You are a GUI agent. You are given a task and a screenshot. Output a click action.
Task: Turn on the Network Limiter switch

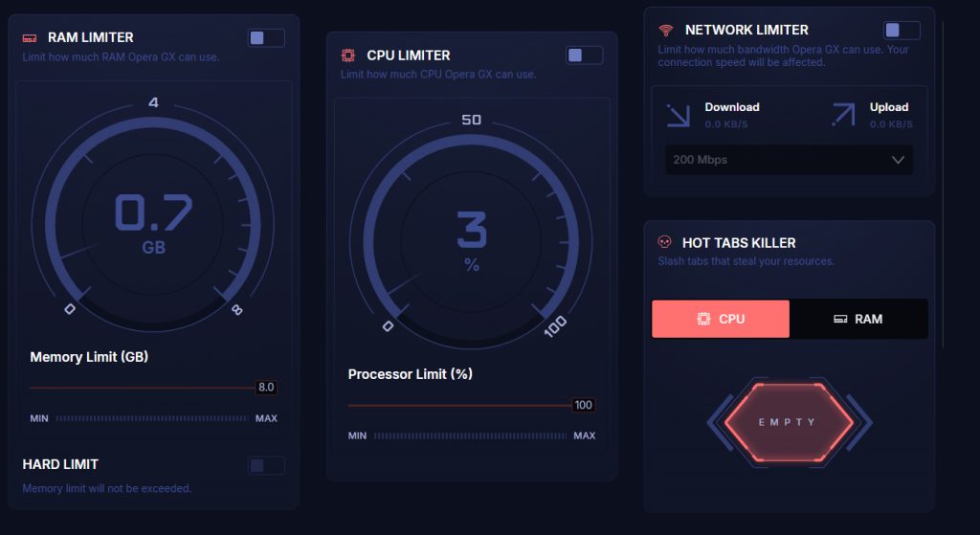pyautogui.click(x=902, y=30)
